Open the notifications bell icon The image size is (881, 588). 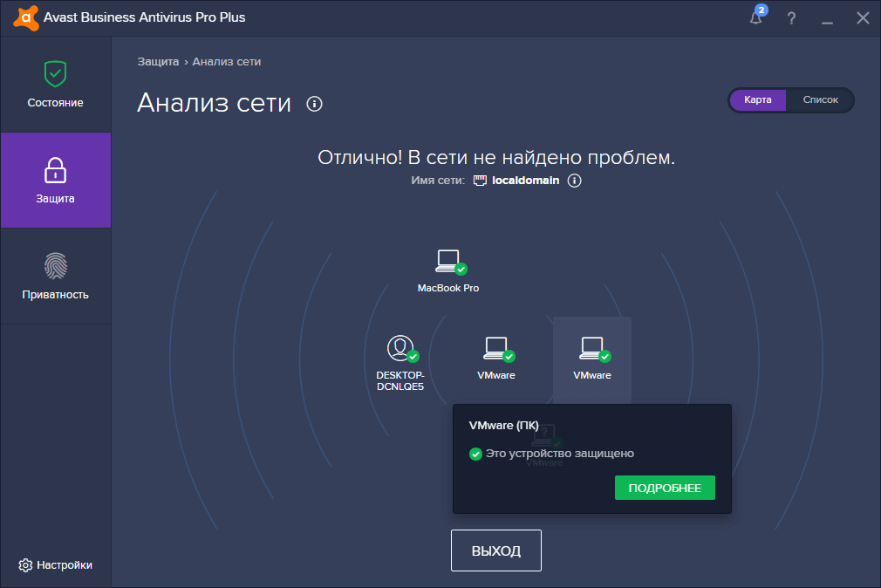coord(756,17)
